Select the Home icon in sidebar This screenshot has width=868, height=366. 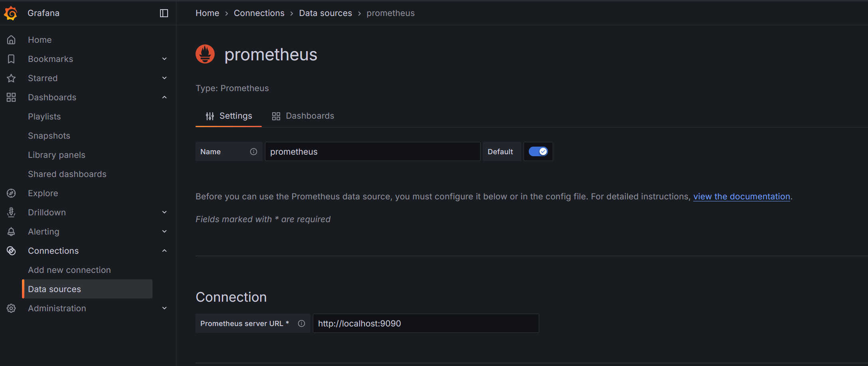[11, 39]
